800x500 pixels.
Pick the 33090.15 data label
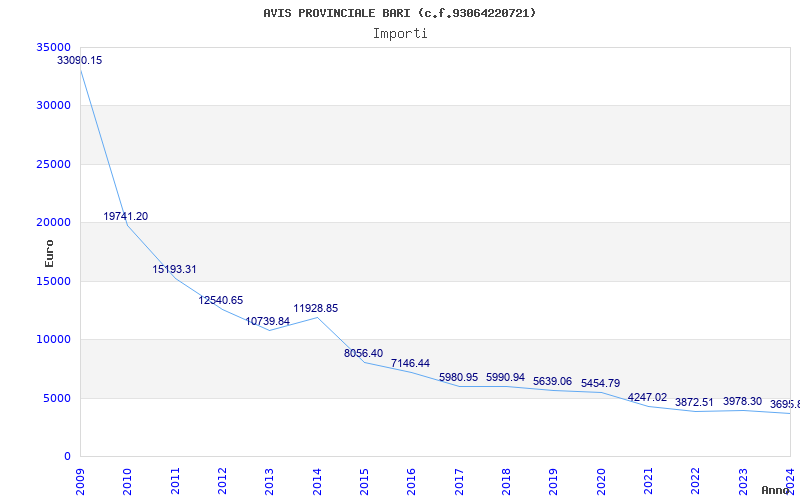[x=80, y=60]
